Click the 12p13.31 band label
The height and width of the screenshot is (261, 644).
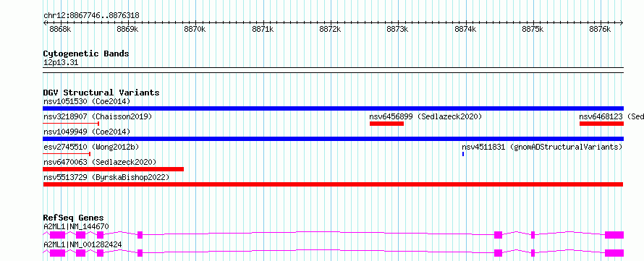60,63
